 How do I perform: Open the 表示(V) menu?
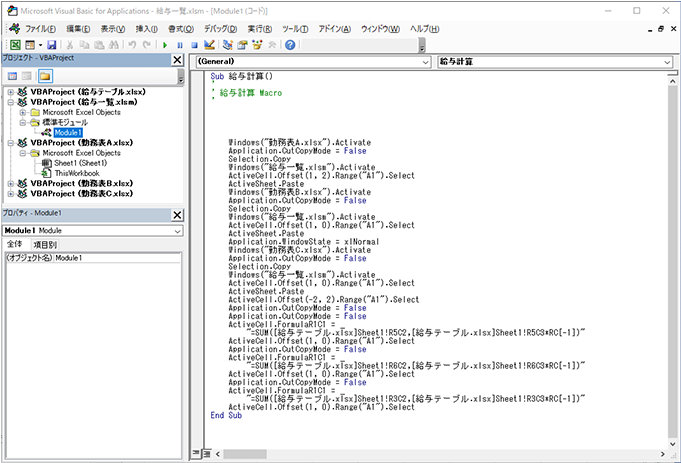(x=113, y=29)
